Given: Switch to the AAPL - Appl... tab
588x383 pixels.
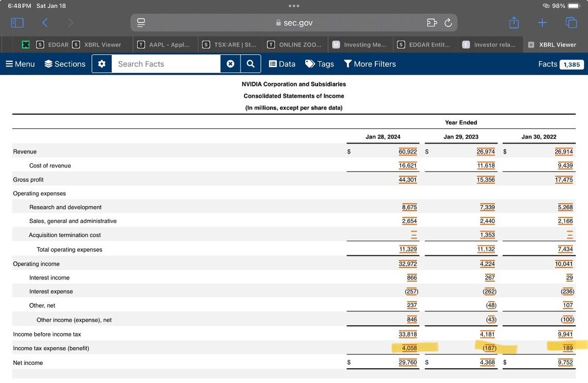Looking at the screenshot, I should pyautogui.click(x=163, y=45).
